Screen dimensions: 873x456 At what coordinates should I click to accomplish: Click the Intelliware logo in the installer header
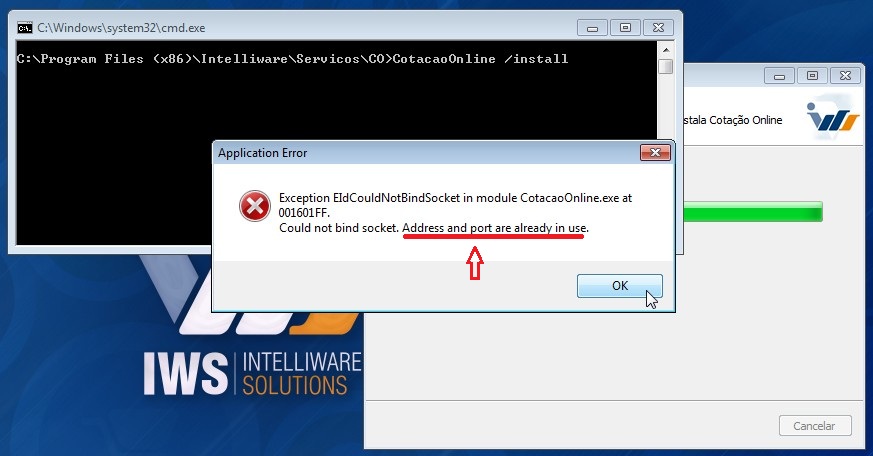point(832,117)
